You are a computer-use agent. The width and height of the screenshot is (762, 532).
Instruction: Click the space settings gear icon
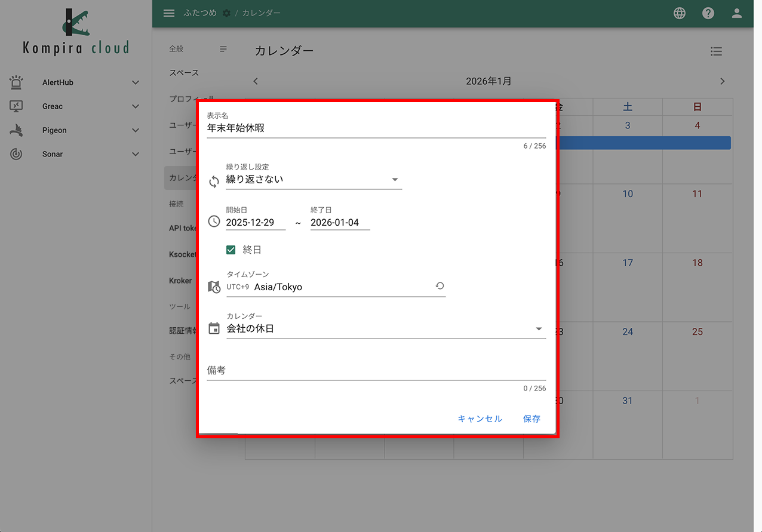(x=226, y=13)
